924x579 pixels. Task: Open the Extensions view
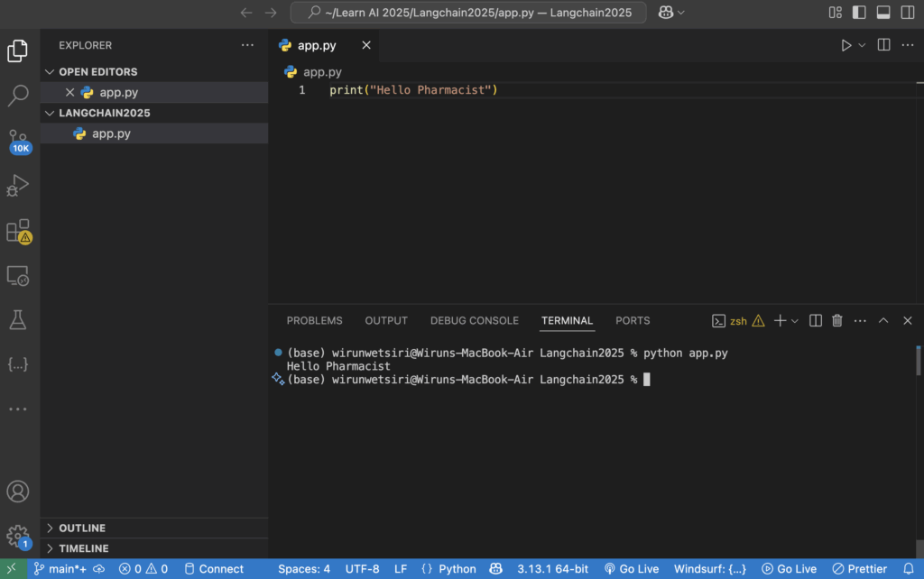click(x=18, y=231)
